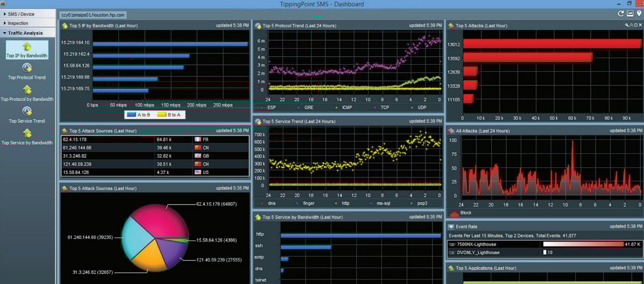
Task: Open Top Protocol by Bandwidth in sidebar
Action: 27,89
